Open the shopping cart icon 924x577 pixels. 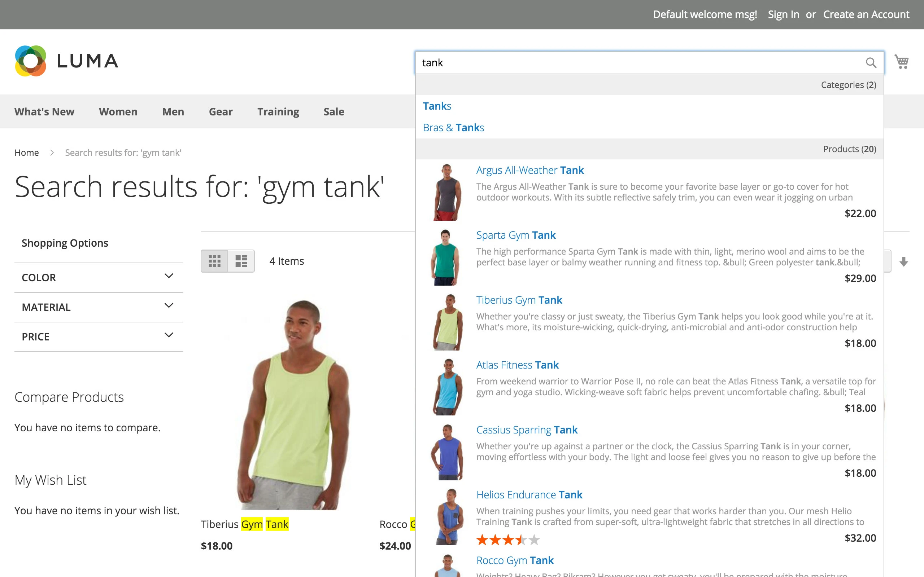[x=902, y=62]
